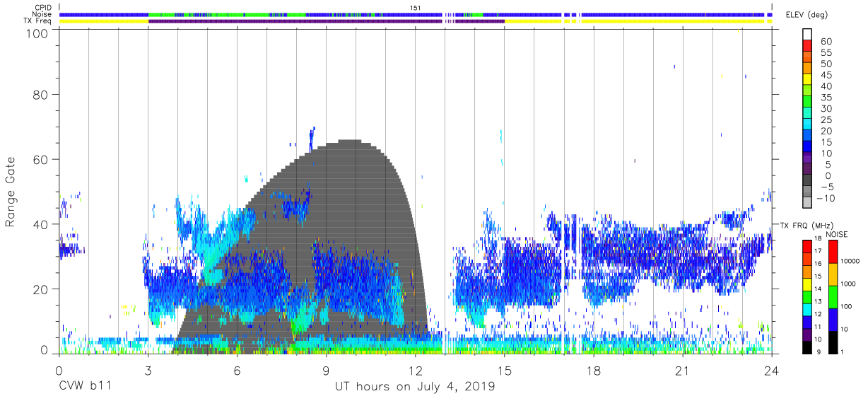
Task: Click the '55' label on ELEV scale
Action: coord(826,53)
